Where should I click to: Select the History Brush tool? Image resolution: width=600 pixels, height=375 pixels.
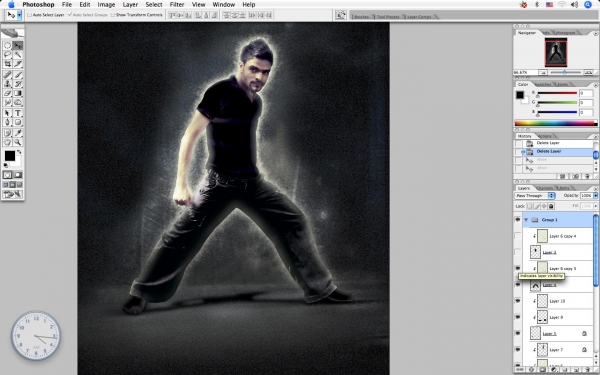point(18,84)
